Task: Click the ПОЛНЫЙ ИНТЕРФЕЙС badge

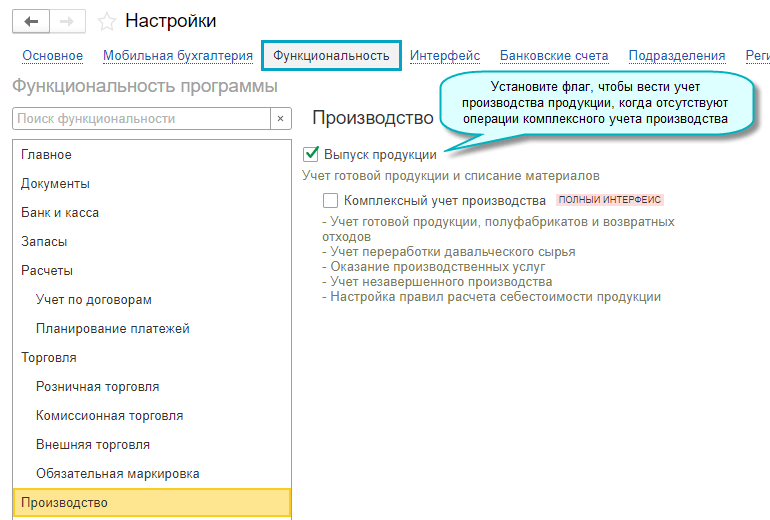Action: tap(609, 200)
